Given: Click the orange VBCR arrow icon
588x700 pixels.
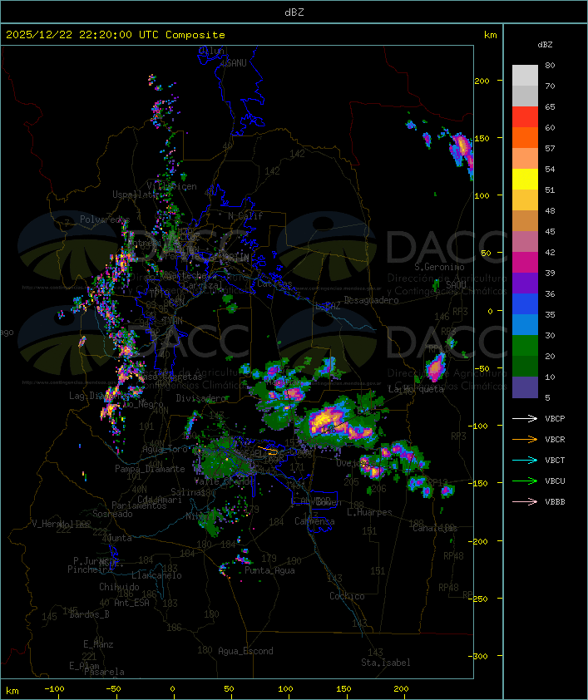Looking at the screenshot, I should click(525, 439).
